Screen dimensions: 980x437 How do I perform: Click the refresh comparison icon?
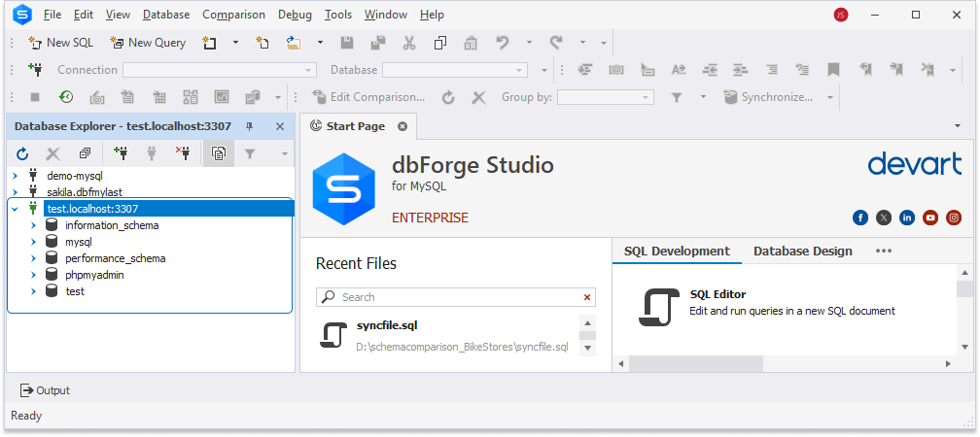tap(447, 97)
